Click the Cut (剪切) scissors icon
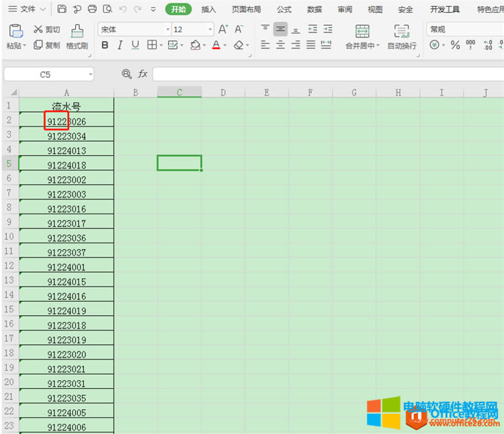 point(38,30)
